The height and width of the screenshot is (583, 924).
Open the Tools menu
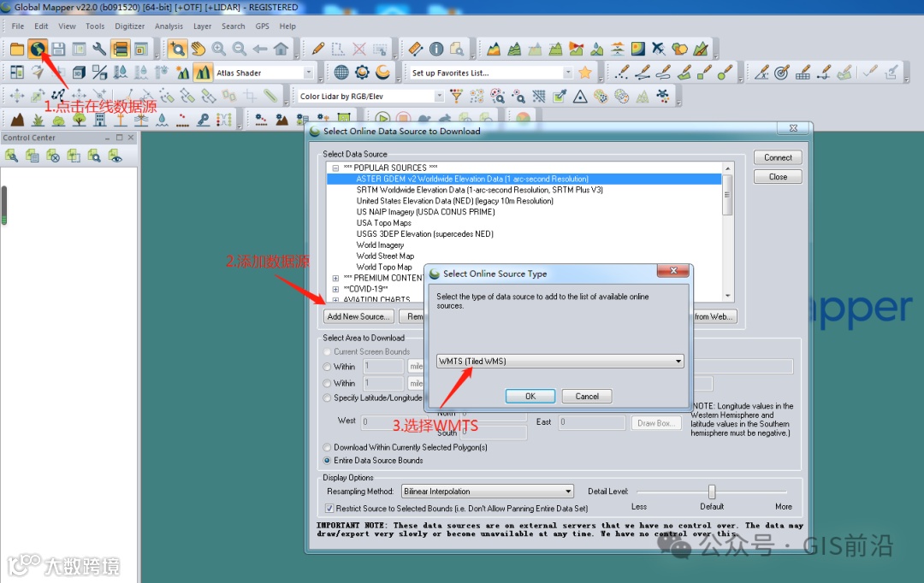[x=95, y=26]
